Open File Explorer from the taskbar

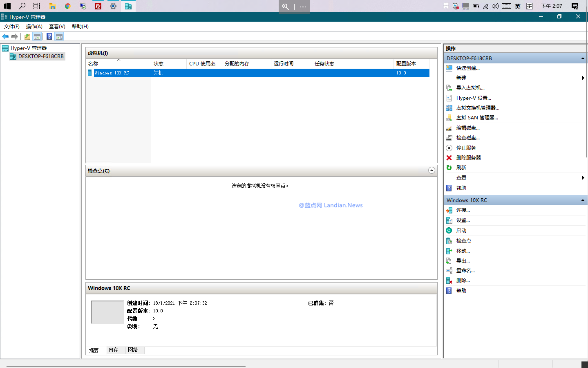pyautogui.click(x=52, y=6)
